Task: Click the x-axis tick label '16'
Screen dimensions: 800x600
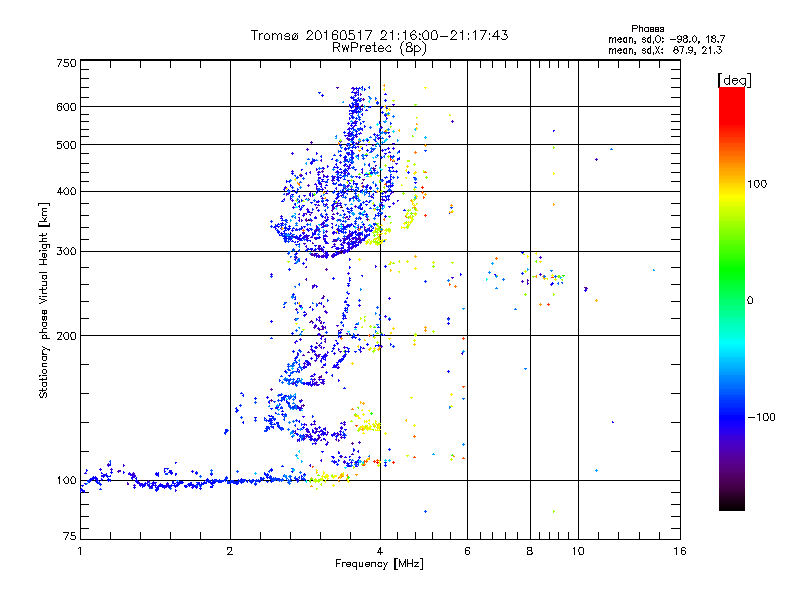Action: [x=680, y=551]
